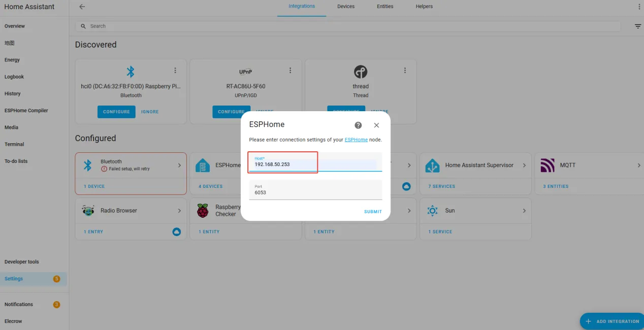
Task: Open the RT-AC86U-5F60 UPnP card overflow menu
Action: coord(290,71)
